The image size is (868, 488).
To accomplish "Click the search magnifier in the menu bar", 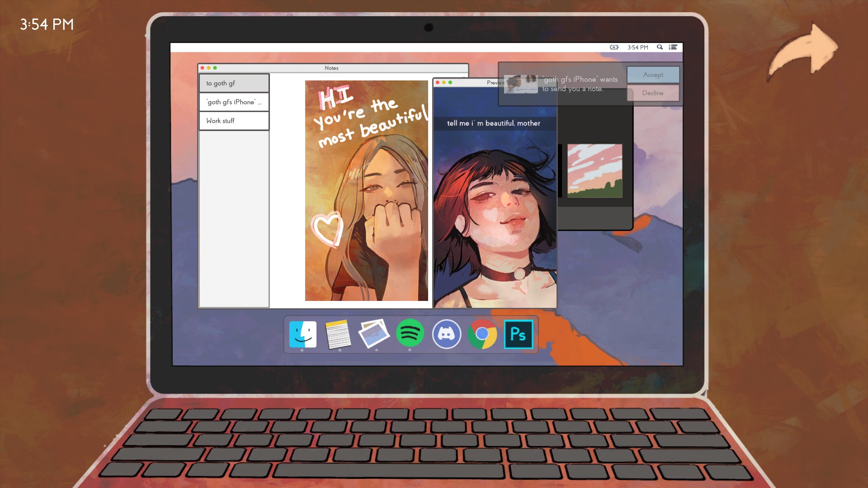I will (660, 47).
